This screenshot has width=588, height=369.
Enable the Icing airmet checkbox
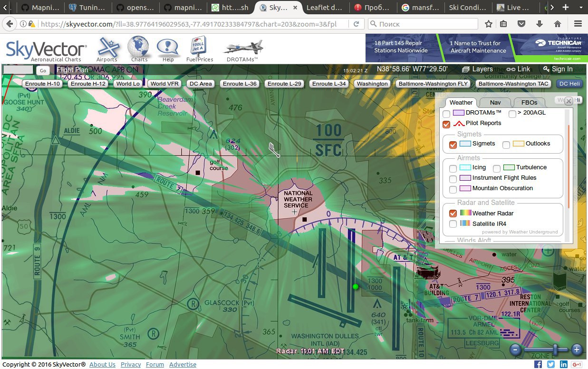click(x=453, y=168)
